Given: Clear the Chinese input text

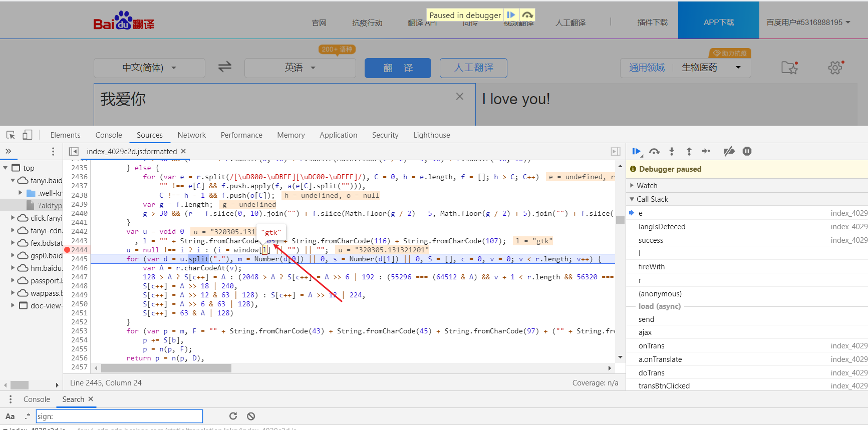Looking at the screenshot, I should (459, 97).
